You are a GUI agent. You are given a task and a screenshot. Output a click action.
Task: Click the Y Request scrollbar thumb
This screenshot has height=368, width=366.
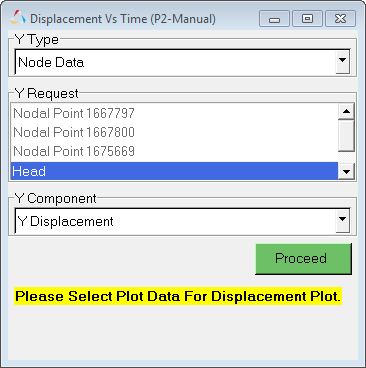(346, 135)
